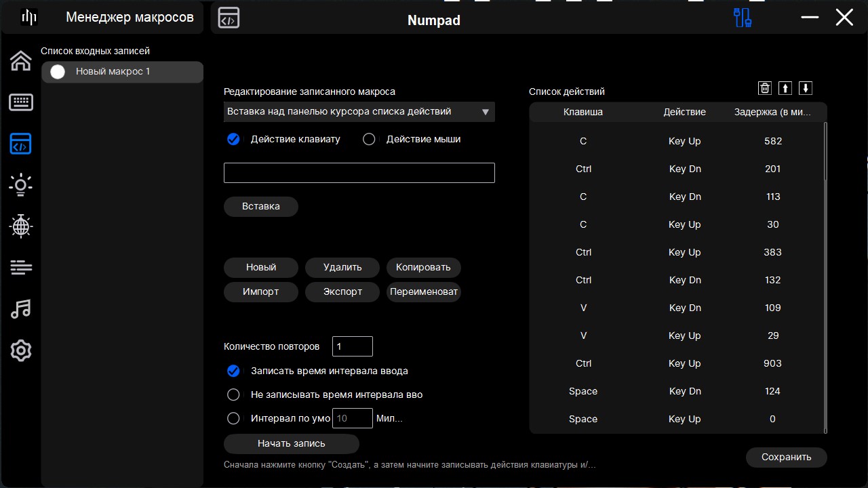Open the settings gear icon in sidebar

pyautogui.click(x=21, y=350)
